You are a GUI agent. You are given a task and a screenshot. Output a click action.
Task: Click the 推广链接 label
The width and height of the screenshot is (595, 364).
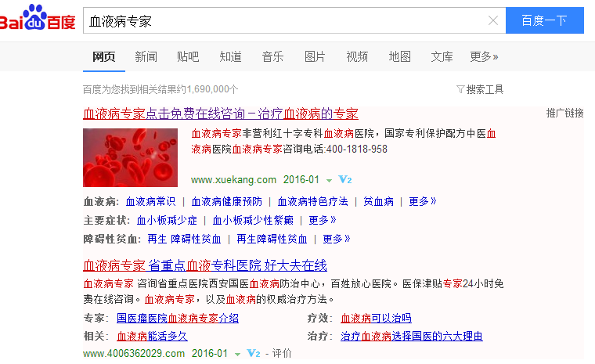(565, 113)
